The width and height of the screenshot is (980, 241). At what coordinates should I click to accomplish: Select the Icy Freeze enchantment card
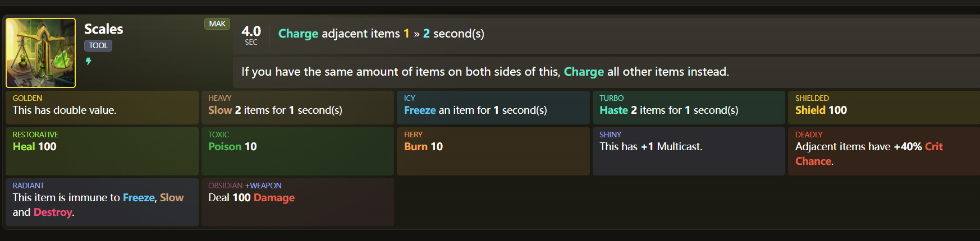493,107
